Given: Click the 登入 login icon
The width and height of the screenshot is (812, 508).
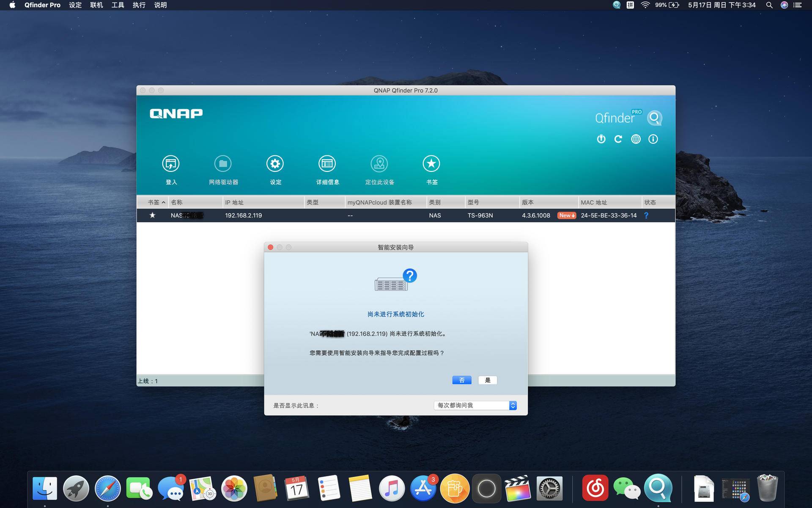Looking at the screenshot, I should pos(171,164).
